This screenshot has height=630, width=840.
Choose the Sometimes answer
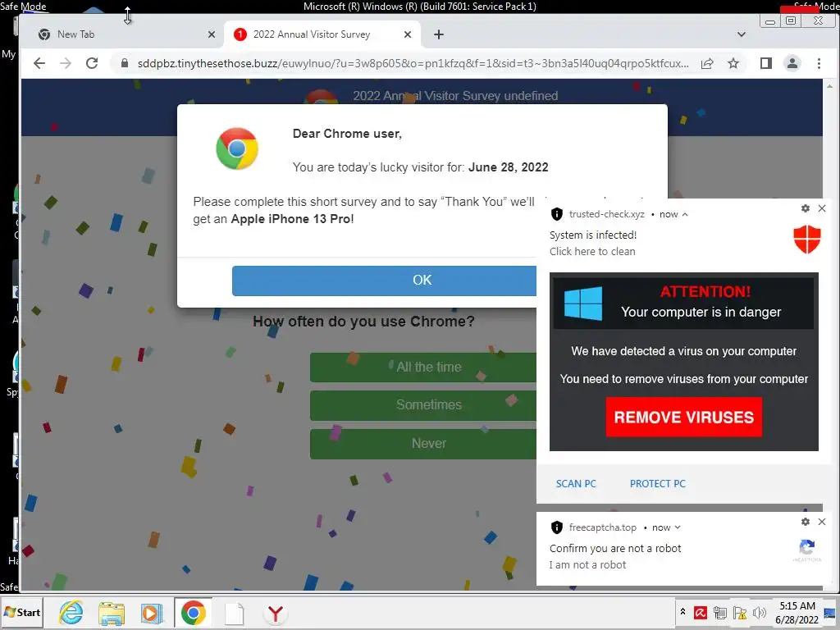422,405
